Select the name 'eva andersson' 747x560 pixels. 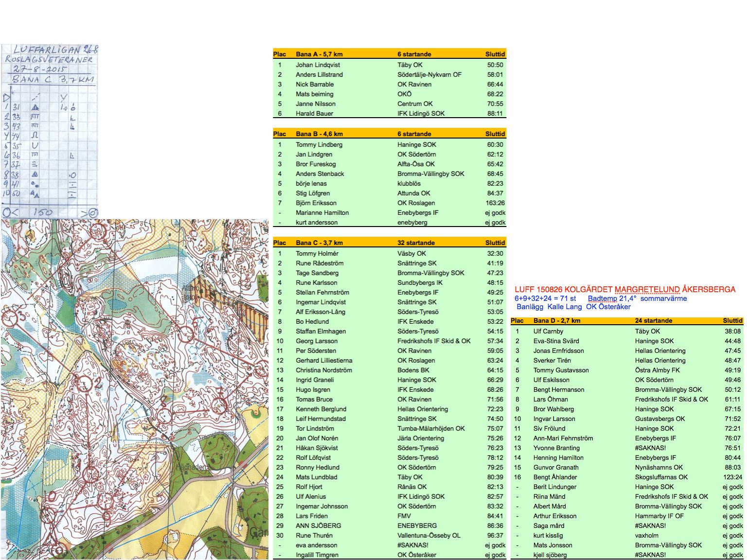316,545
